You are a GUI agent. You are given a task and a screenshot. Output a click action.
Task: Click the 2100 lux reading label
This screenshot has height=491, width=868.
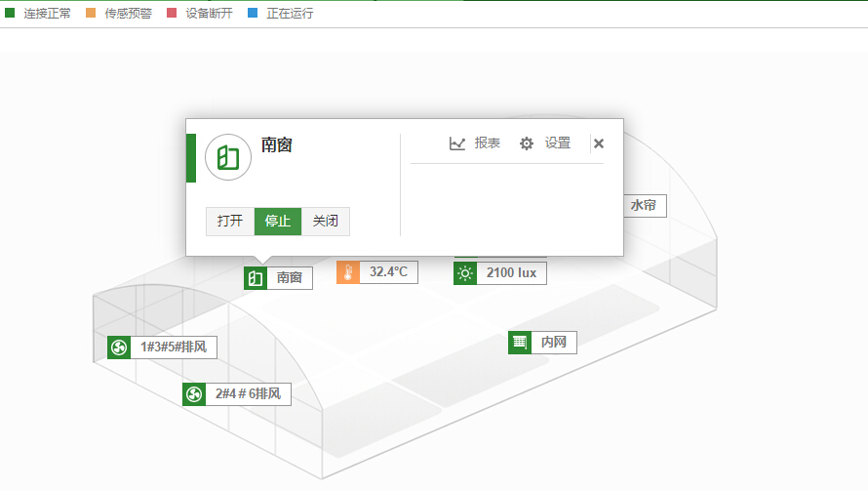pos(511,273)
